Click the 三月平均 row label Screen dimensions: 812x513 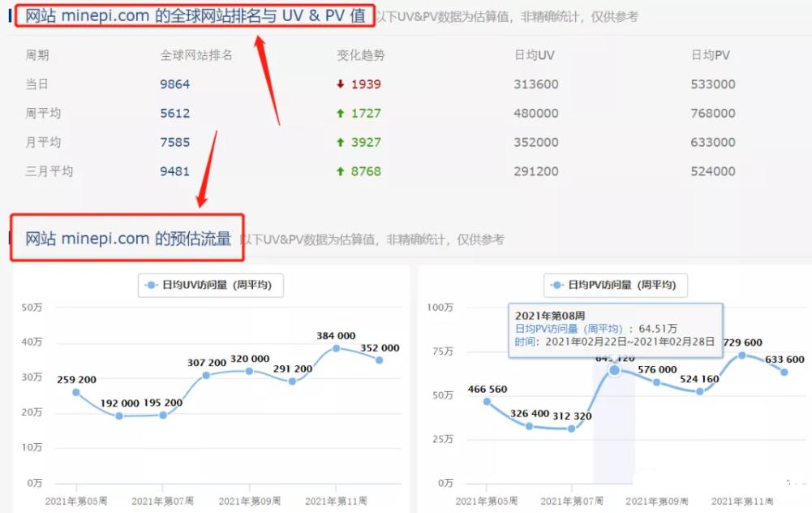[49, 171]
